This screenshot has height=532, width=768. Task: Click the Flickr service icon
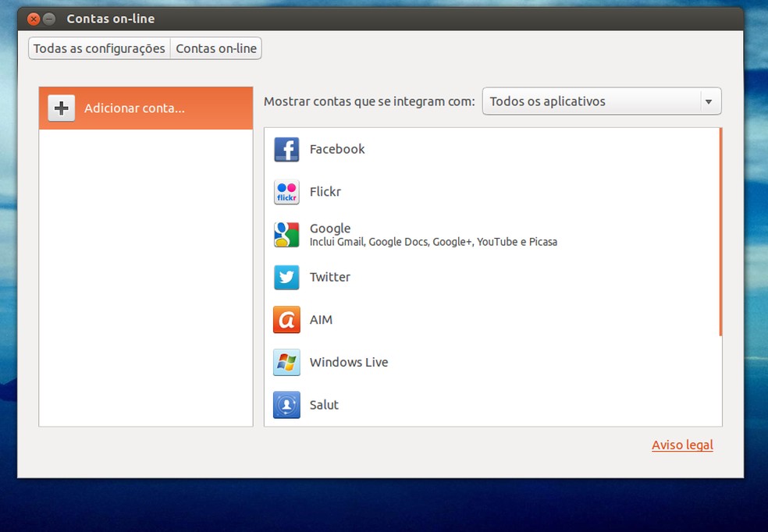[x=286, y=192]
